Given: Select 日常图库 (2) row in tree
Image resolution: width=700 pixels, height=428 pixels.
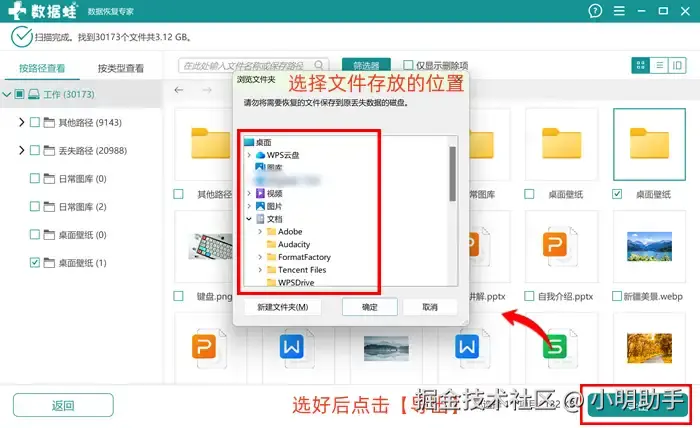Looking at the screenshot, I should [80, 206].
